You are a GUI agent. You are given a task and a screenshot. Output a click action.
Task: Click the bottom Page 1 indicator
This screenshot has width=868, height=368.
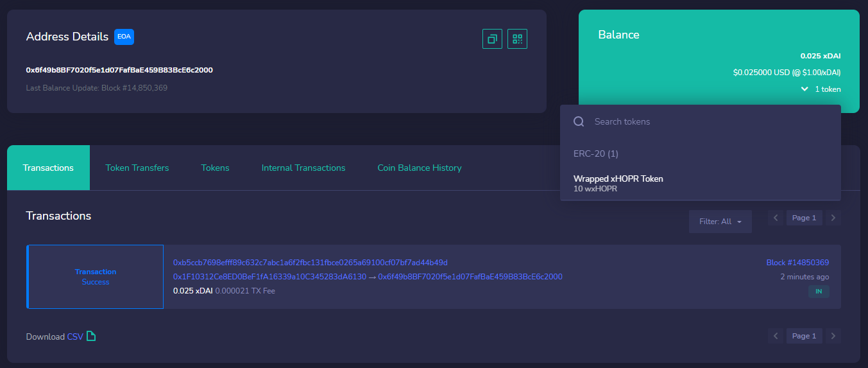[804, 336]
